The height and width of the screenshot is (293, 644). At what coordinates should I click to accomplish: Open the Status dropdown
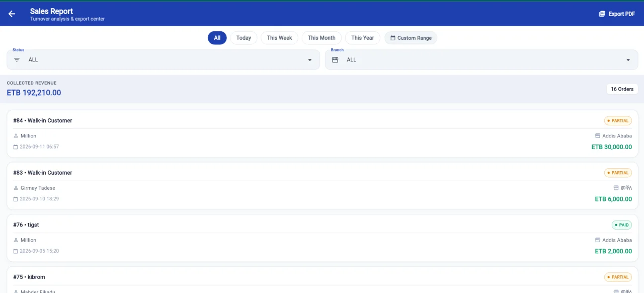click(x=163, y=59)
